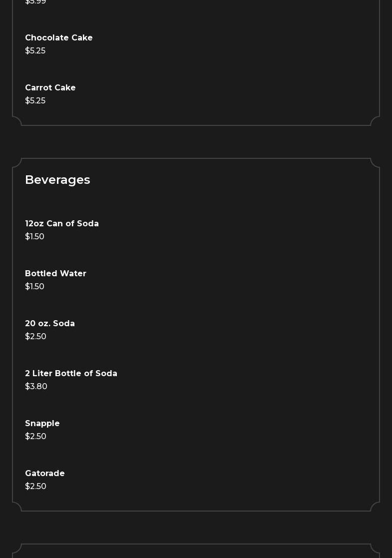Click the Snapple $2.50 price
392x558 pixels.
coord(35,437)
